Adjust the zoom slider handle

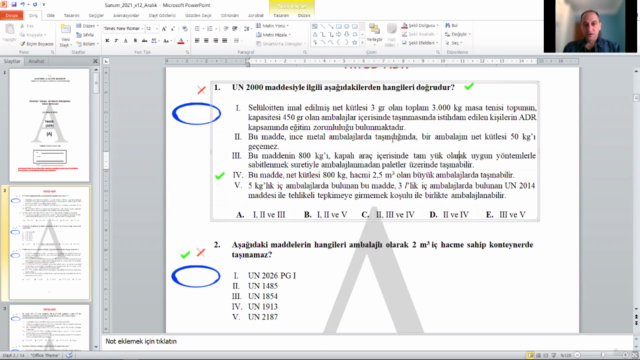(x=603, y=356)
